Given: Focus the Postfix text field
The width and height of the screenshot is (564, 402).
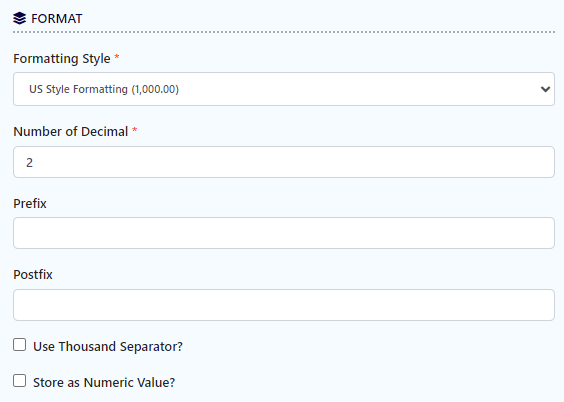Looking at the screenshot, I should 284,305.
